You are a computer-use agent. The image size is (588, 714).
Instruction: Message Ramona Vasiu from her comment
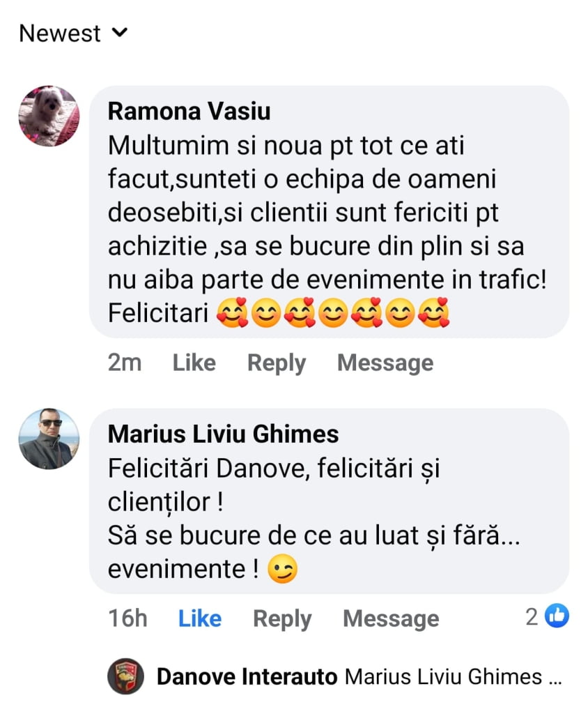(385, 363)
